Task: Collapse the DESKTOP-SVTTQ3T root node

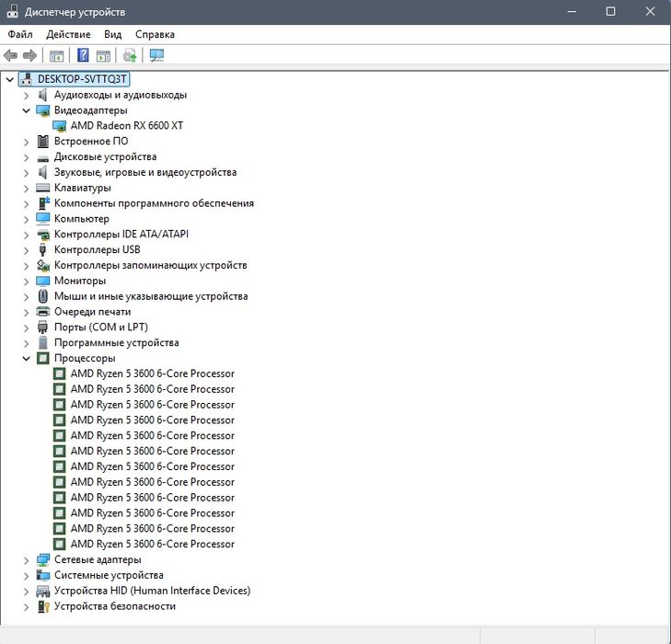Action: tap(10, 79)
